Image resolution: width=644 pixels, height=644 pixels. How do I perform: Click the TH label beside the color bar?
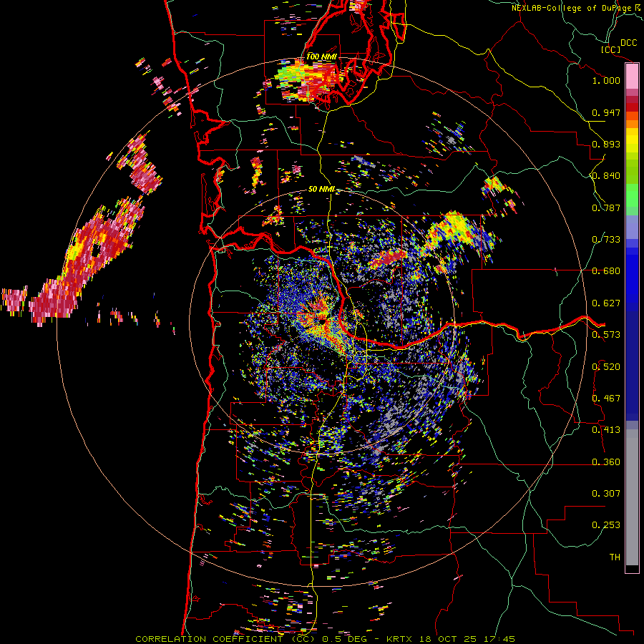click(615, 557)
